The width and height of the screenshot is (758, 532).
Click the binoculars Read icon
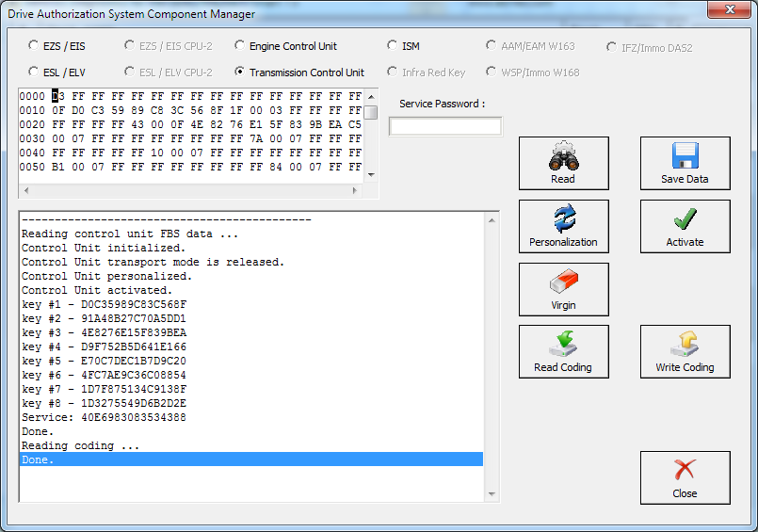tap(564, 155)
